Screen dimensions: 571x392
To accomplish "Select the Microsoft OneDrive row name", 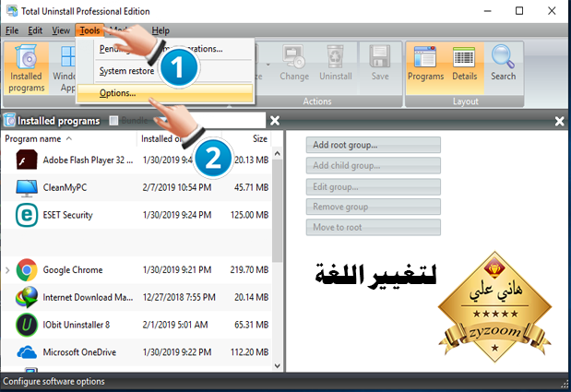I will [79, 352].
